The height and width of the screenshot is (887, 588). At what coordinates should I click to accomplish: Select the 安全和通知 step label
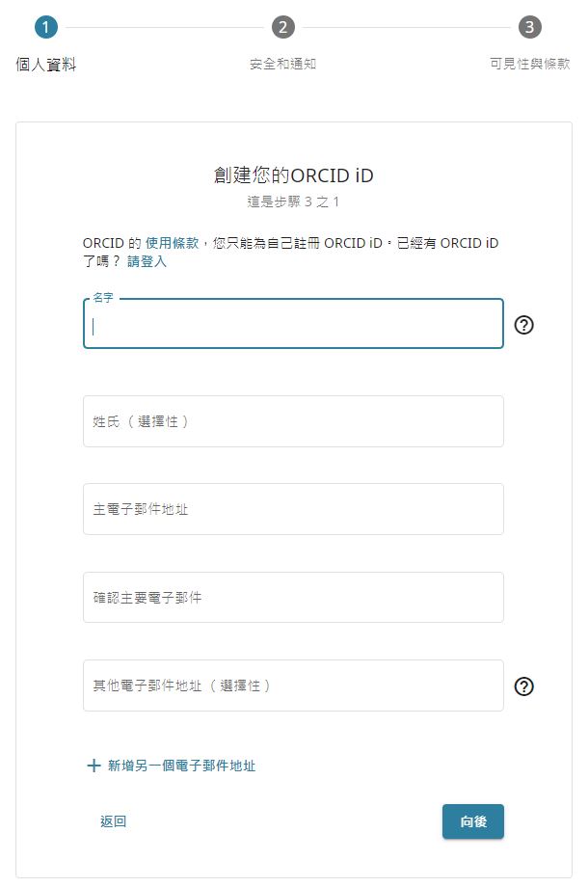tap(282, 65)
